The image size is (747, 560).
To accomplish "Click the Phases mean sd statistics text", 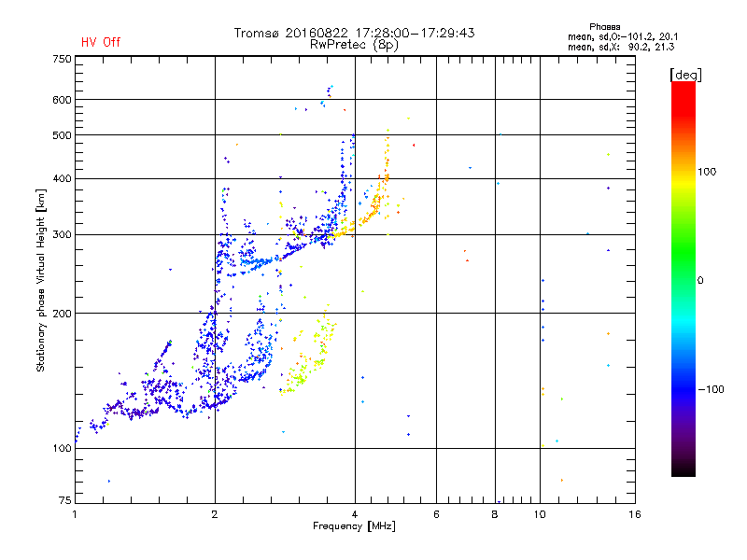I will coord(622,37).
